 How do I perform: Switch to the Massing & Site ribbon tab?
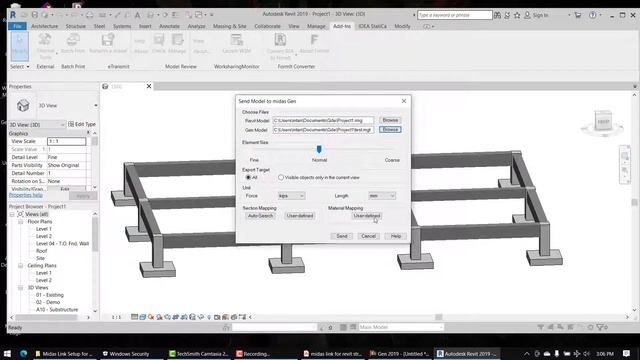229,26
